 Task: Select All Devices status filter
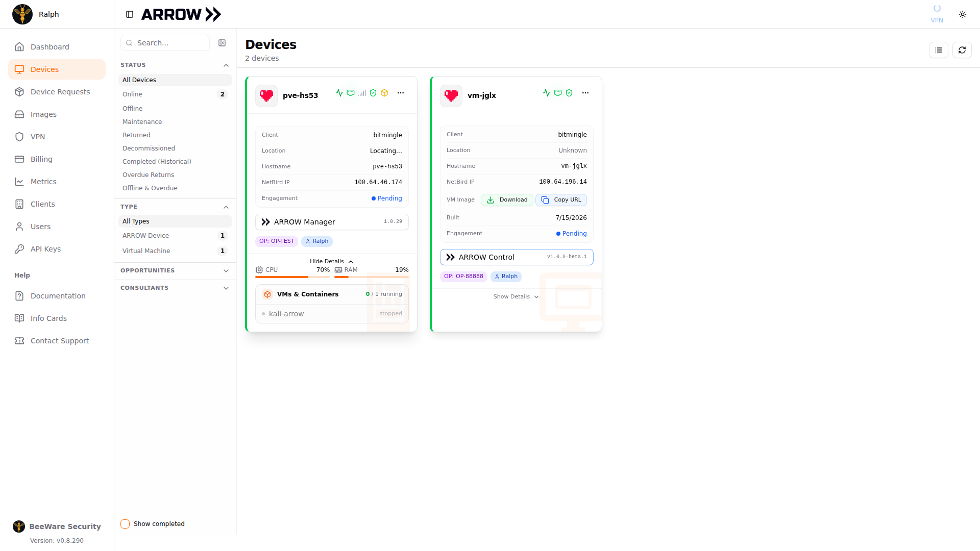tap(175, 80)
